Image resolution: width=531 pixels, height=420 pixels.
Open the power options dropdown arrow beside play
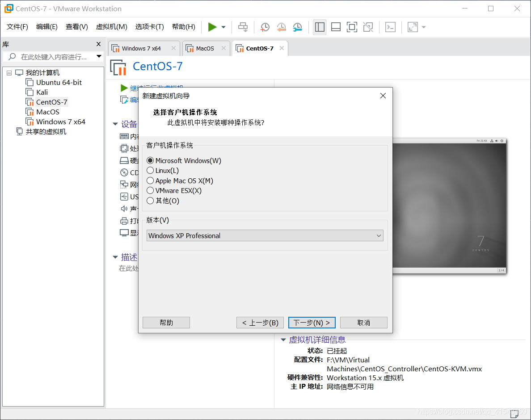pyautogui.click(x=223, y=27)
